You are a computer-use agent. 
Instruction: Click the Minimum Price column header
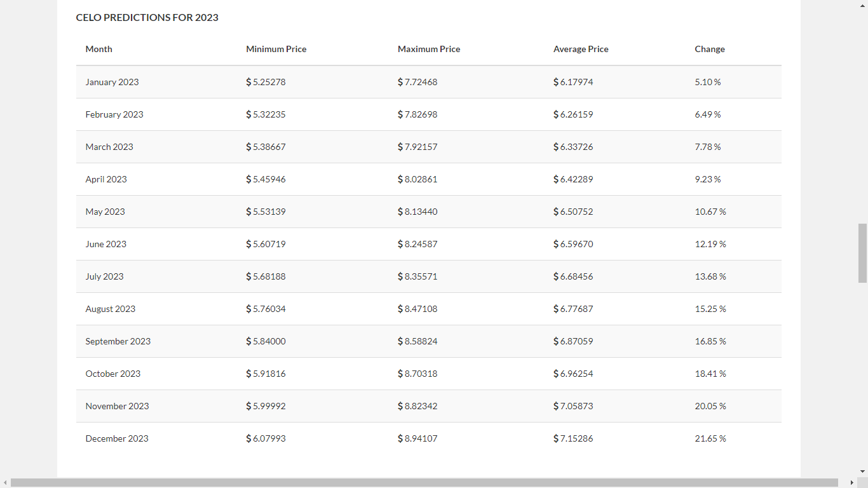276,49
